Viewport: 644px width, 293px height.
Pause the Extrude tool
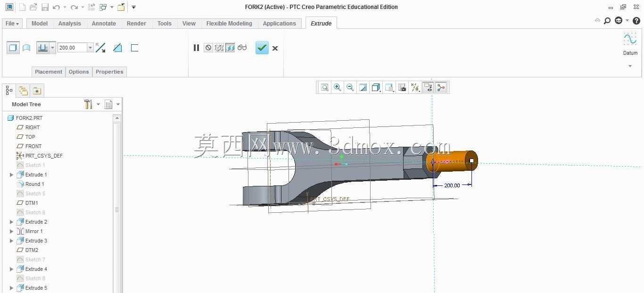coord(196,48)
